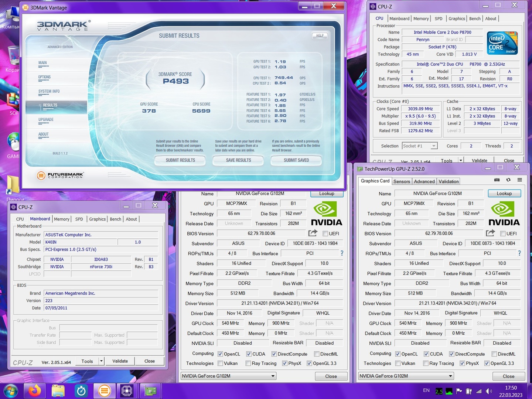
Task: Toggle UEFI checkbox in titled GPU-Z 2.52.0 window
Action: [503, 233]
